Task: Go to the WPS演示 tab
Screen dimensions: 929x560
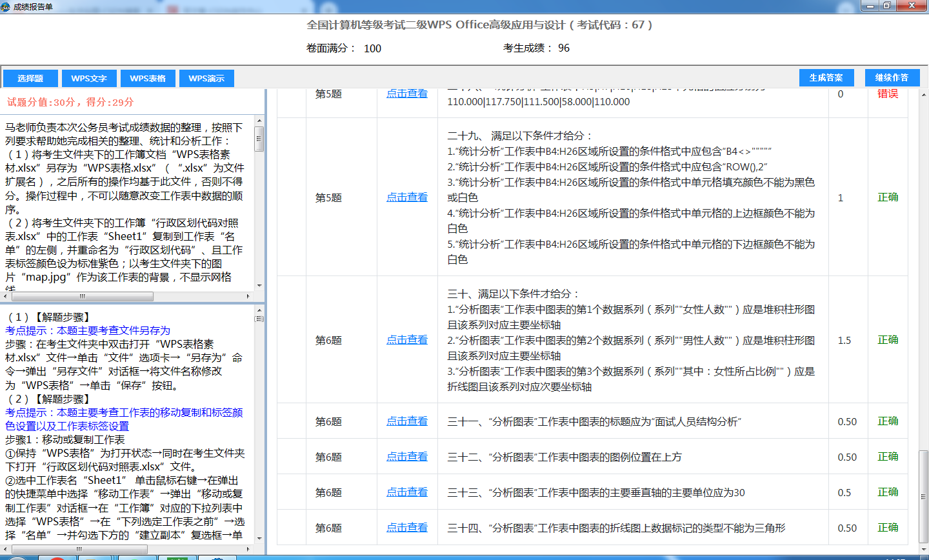Action: [x=206, y=78]
